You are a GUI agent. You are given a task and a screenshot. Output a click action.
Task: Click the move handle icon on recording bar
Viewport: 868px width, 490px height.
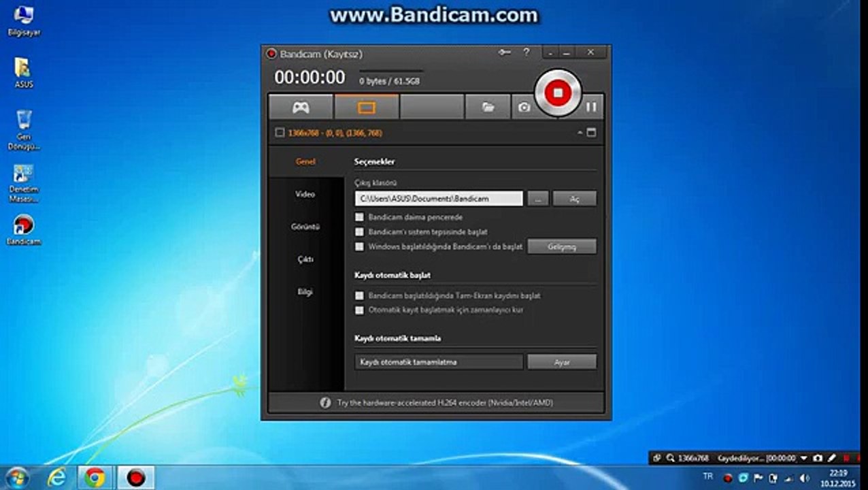[657, 459]
